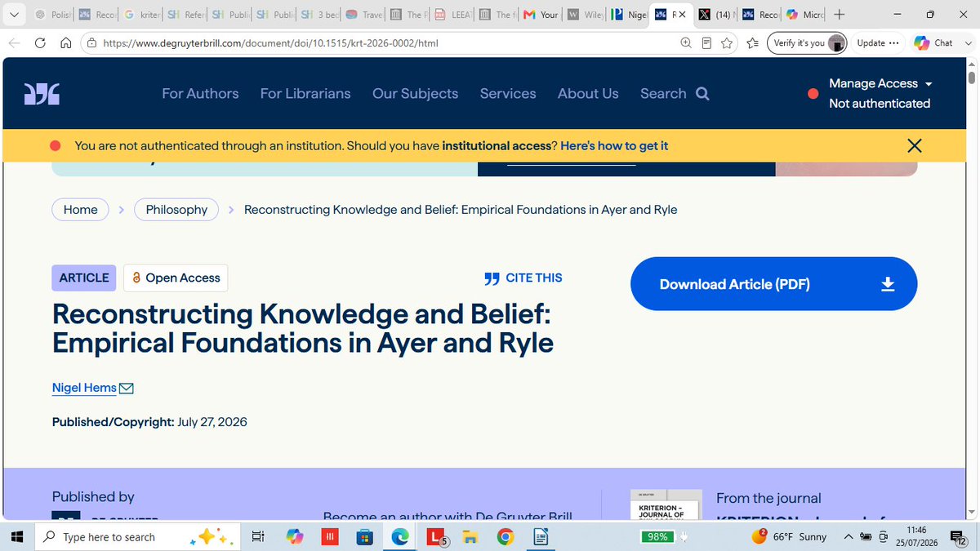Viewport: 980px width, 551px height.
Task: Click the Kriterion journal cover thumbnail
Action: point(666,504)
